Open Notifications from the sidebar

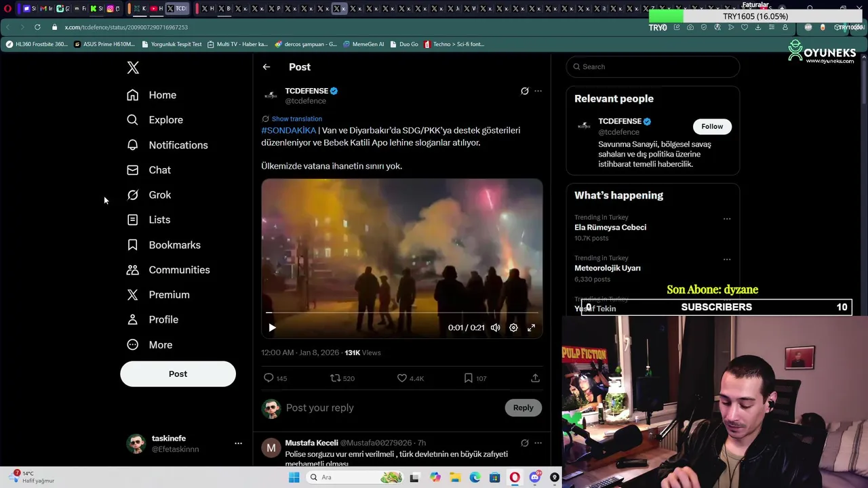pos(167,145)
